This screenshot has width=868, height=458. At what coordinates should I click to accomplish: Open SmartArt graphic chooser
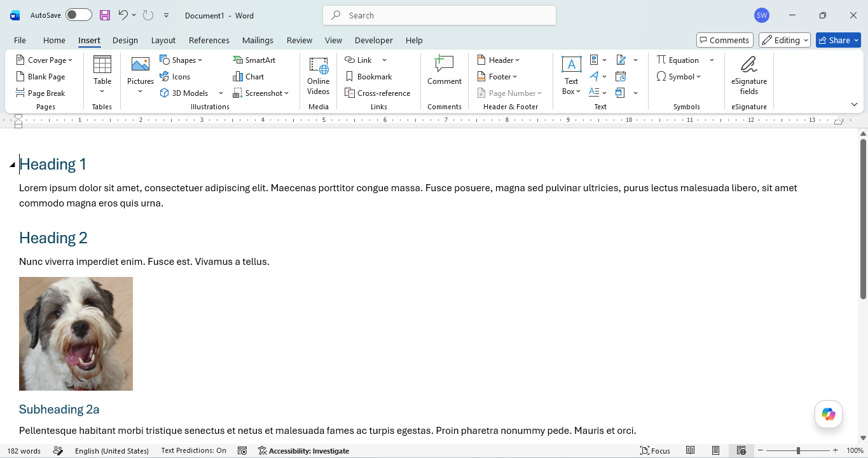point(254,60)
